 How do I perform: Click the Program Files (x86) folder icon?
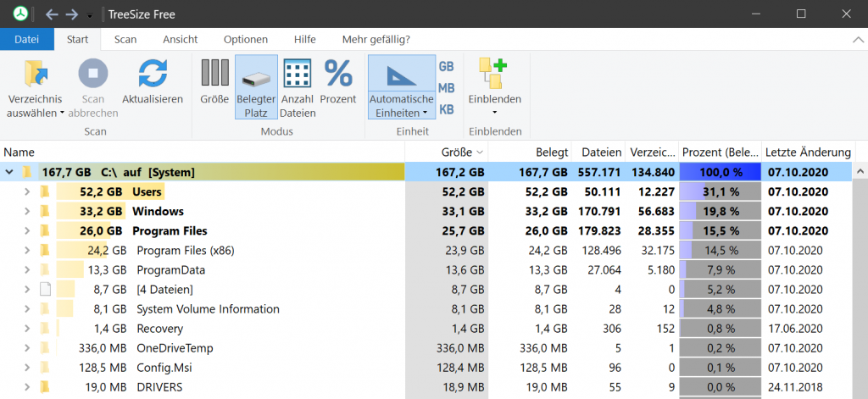click(45, 251)
